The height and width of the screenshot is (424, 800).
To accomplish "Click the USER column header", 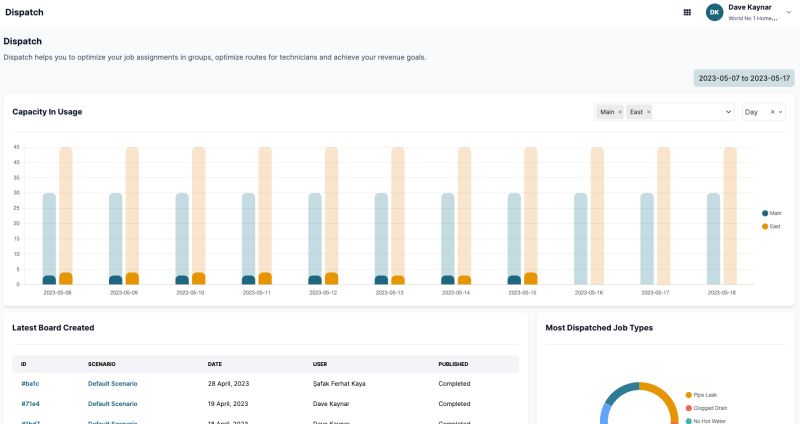I will [320, 364].
